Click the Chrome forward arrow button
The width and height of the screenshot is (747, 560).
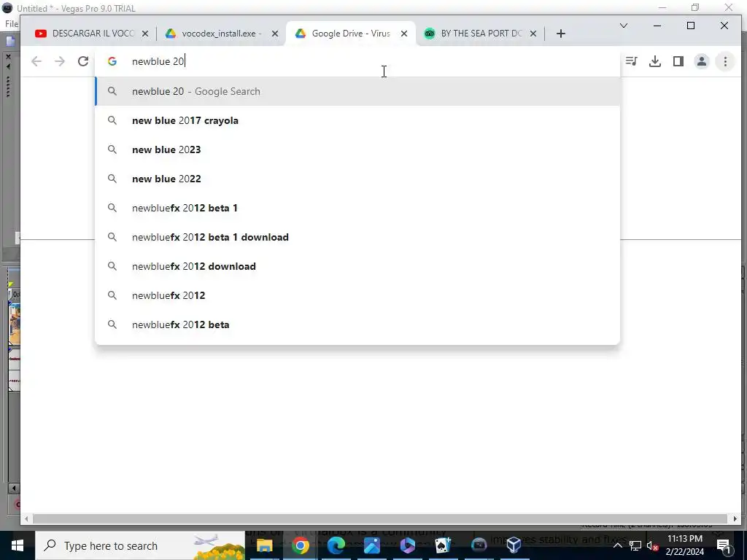click(x=60, y=61)
